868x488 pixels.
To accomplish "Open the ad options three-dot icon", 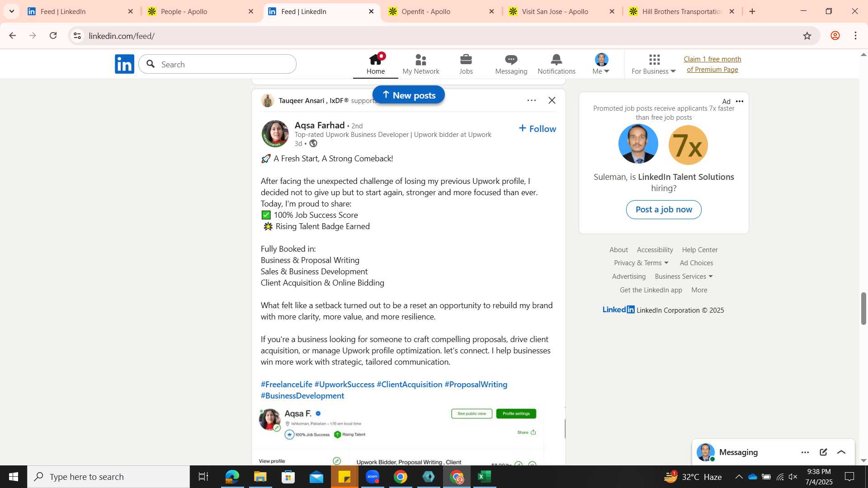I will pyautogui.click(x=740, y=101).
